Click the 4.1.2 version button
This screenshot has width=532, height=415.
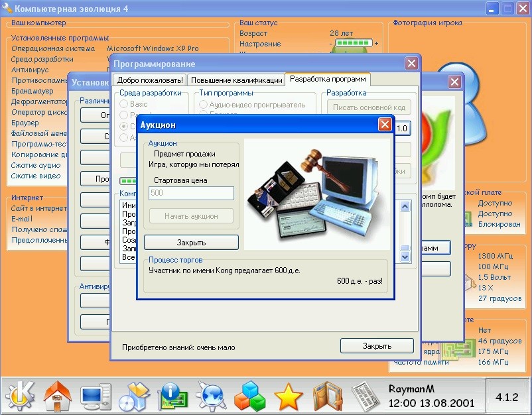pos(507,396)
